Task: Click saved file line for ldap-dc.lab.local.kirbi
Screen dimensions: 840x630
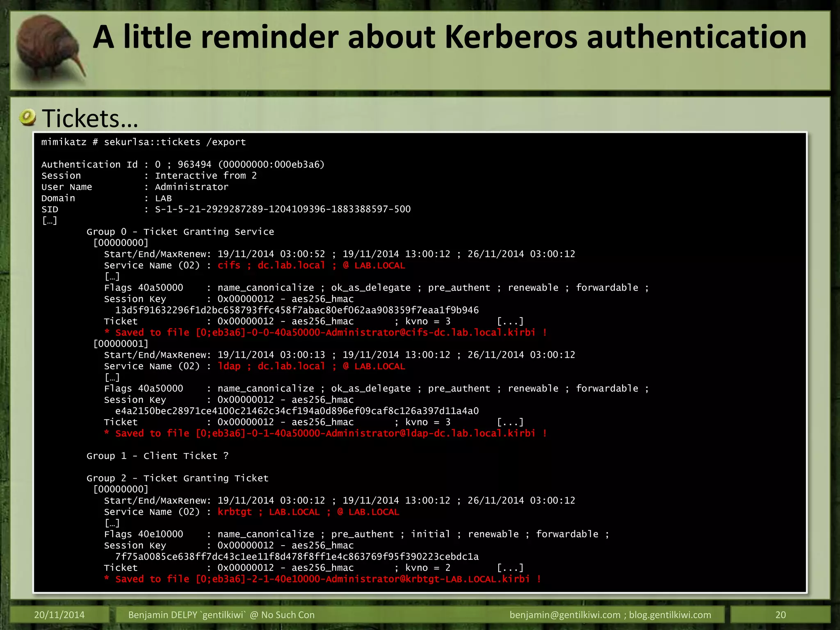Action: point(326,434)
